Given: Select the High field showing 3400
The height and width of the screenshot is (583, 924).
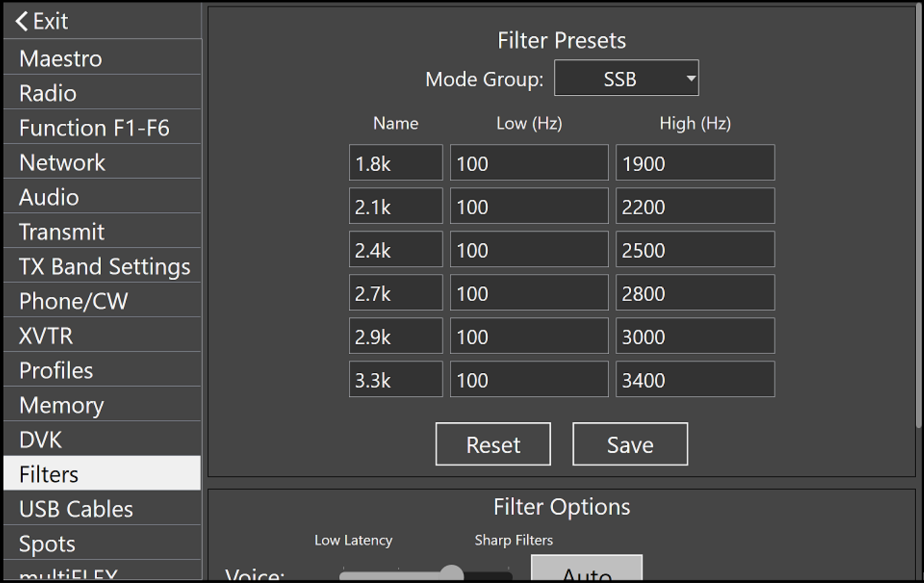Looking at the screenshot, I should click(x=695, y=380).
